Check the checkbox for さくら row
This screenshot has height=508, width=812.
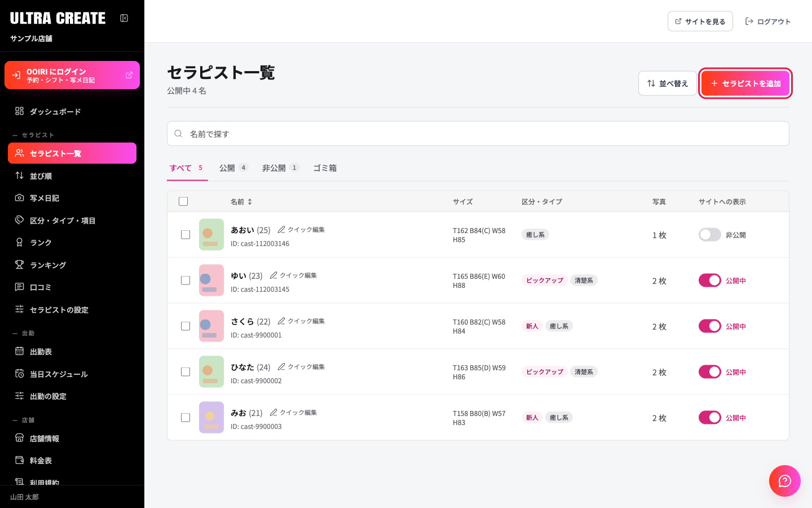(186, 326)
